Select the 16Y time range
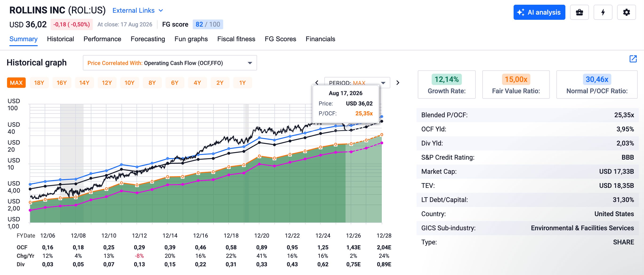Image resolution: width=644 pixels, height=275 pixels. point(61,83)
